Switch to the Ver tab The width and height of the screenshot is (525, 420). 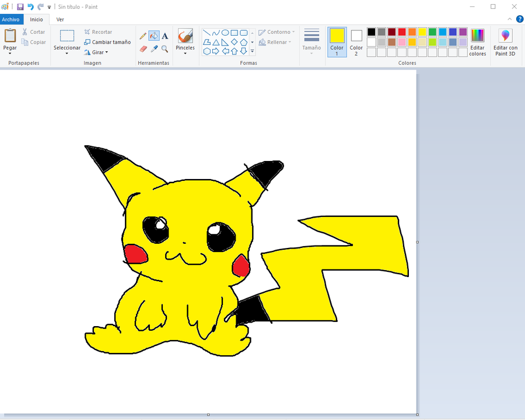coord(60,19)
